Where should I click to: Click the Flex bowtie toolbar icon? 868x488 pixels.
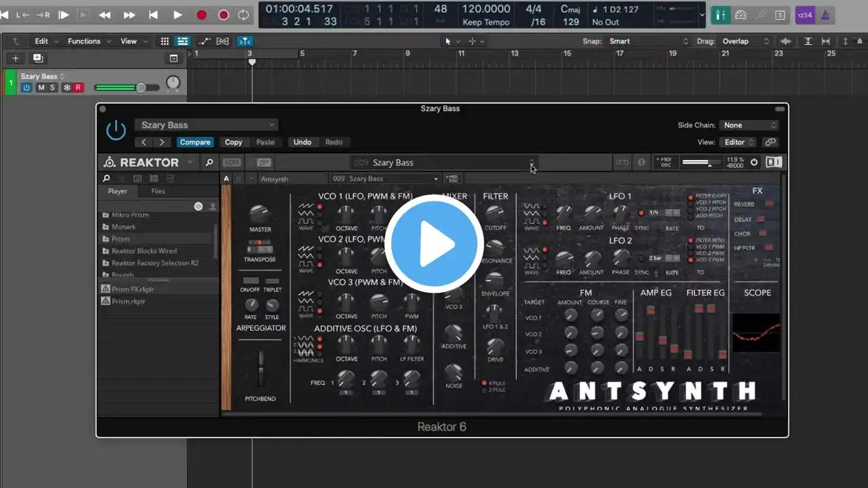coord(222,41)
